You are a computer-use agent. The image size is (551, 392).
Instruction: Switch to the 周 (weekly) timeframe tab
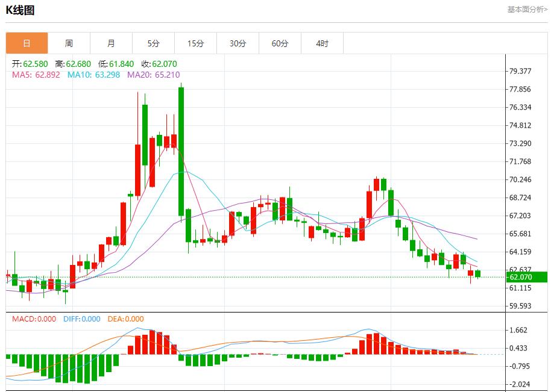(68, 43)
